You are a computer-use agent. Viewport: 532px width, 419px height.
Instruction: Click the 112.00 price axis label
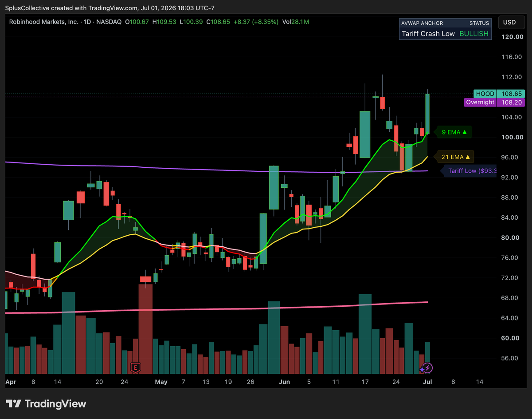511,77
